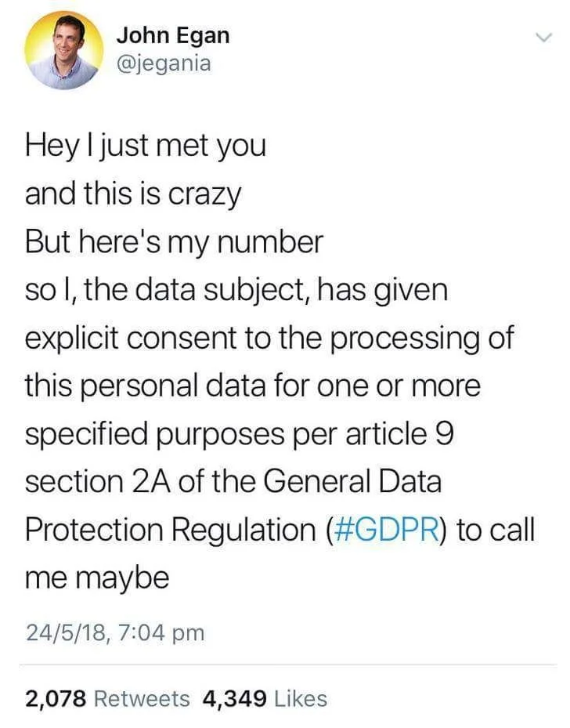Click the 2,078 retweet count number

tap(56, 697)
